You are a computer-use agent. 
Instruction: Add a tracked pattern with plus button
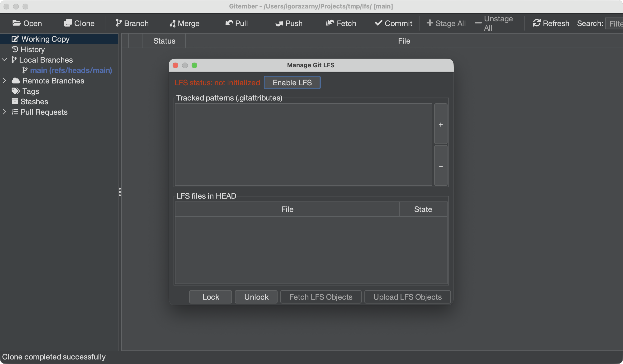(441, 124)
